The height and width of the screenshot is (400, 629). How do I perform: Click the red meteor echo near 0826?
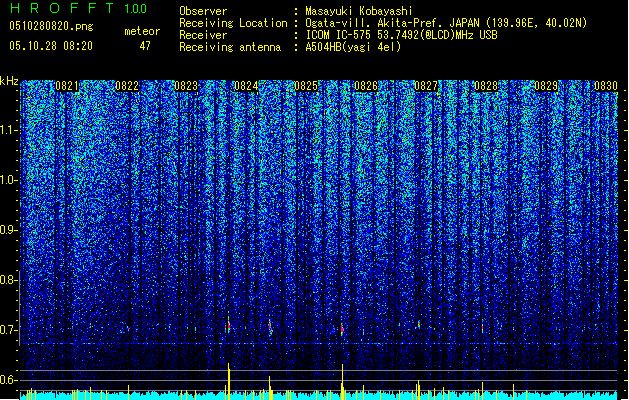click(x=342, y=329)
